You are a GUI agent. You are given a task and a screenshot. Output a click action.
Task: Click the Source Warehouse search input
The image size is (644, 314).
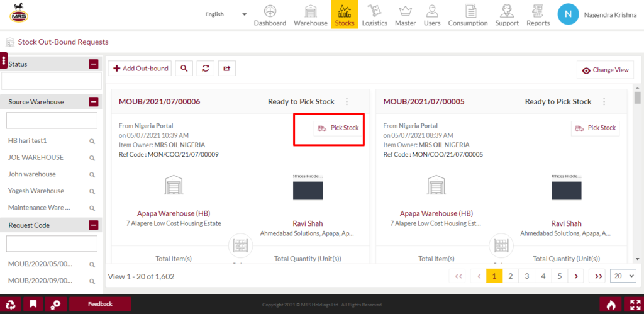(52, 120)
